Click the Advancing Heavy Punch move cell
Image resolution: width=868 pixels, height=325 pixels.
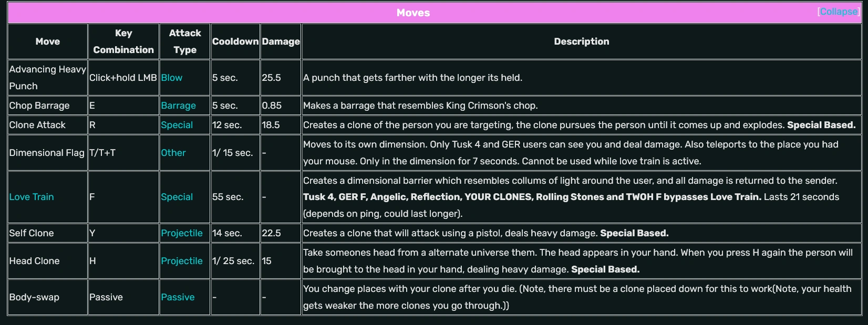(x=47, y=78)
